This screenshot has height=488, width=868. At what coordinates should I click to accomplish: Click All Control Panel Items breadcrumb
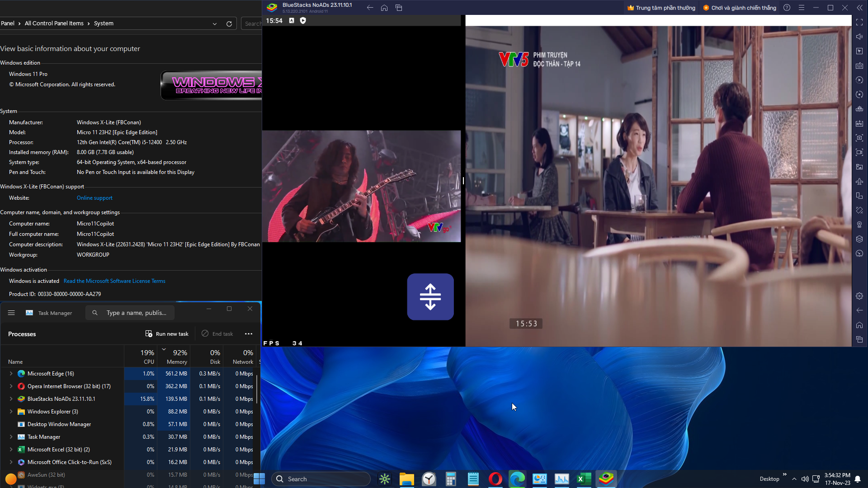point(54,23)
